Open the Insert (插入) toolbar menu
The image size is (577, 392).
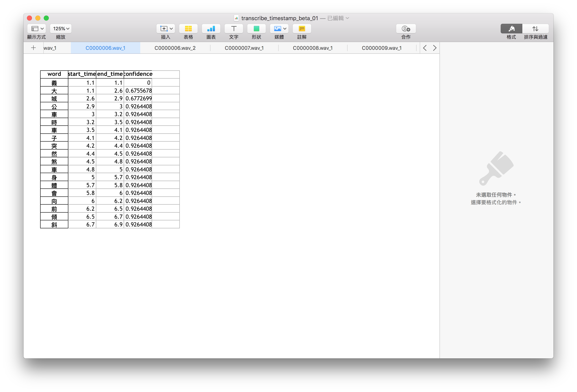pyautogui.click(x=166, y=29)
